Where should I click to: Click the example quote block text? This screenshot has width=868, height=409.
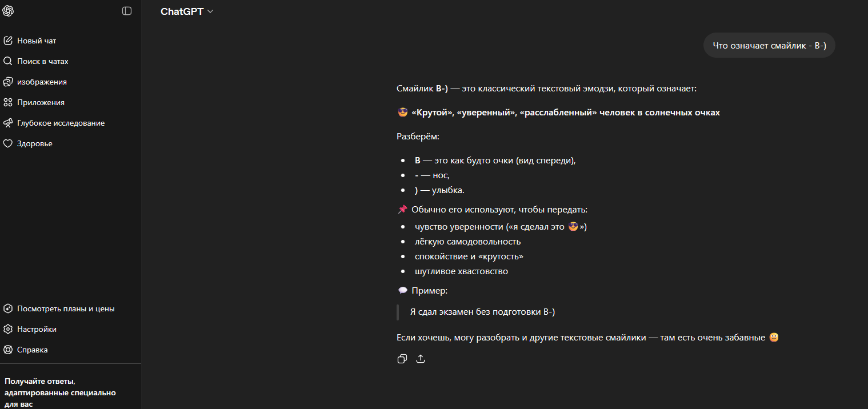pyautogui.click(x=482, y=312)
